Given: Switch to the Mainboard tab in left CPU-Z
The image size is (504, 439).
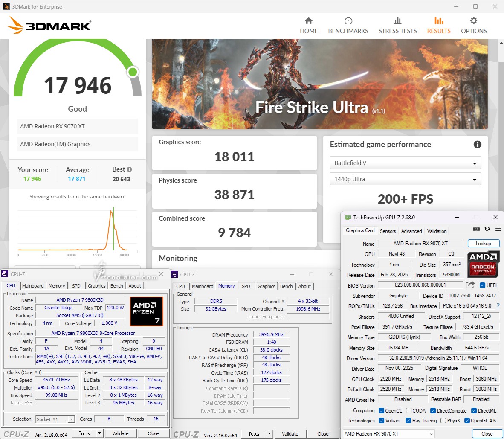Looking at the screenshot, I should point(33,286).
